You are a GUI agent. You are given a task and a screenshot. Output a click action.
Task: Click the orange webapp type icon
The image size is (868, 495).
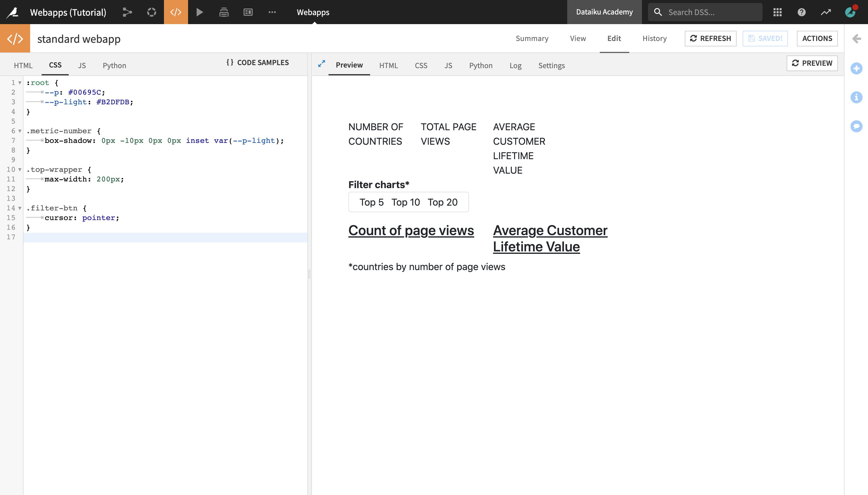[x=15, y=38]
